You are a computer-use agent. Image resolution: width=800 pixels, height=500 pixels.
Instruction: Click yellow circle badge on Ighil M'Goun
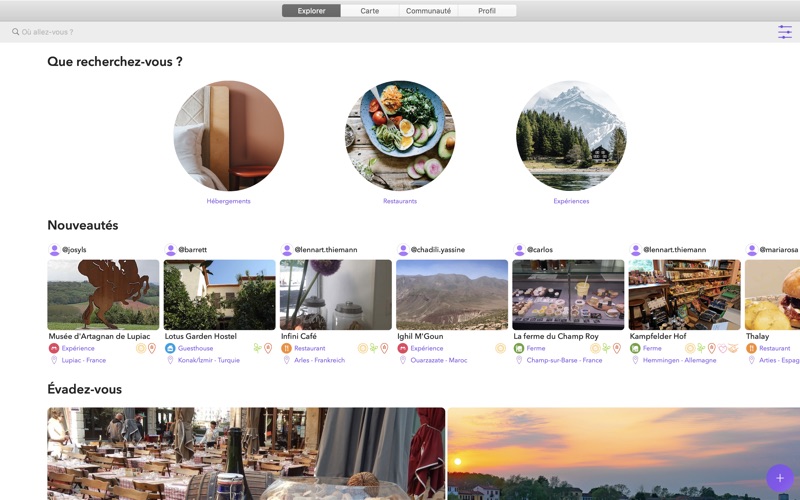[x=501, y=348]
